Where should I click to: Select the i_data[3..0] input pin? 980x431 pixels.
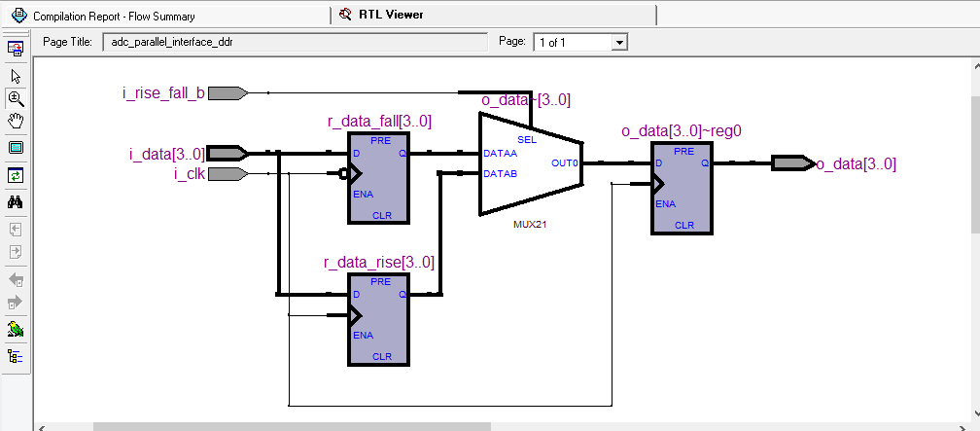(227, 153)
